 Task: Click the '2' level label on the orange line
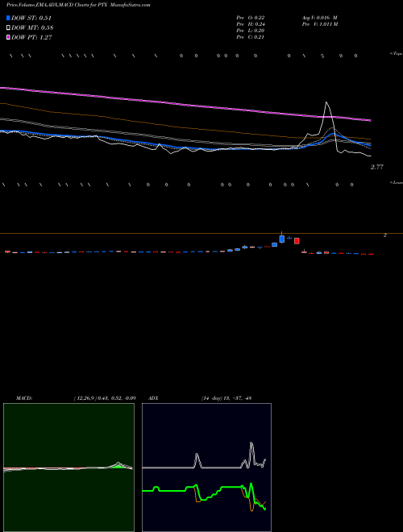click(385, 235)
